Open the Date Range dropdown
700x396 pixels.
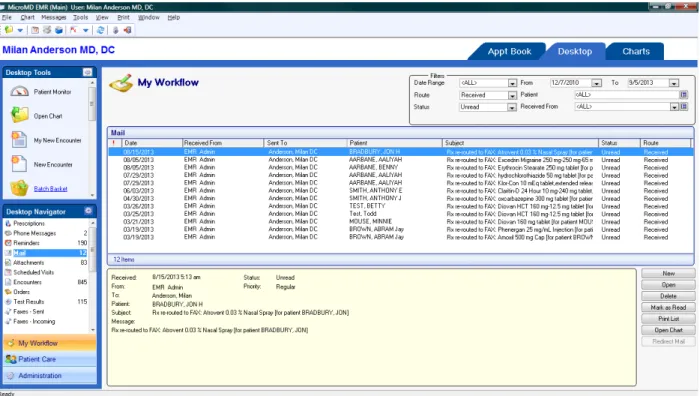click(x=512, y=83)
